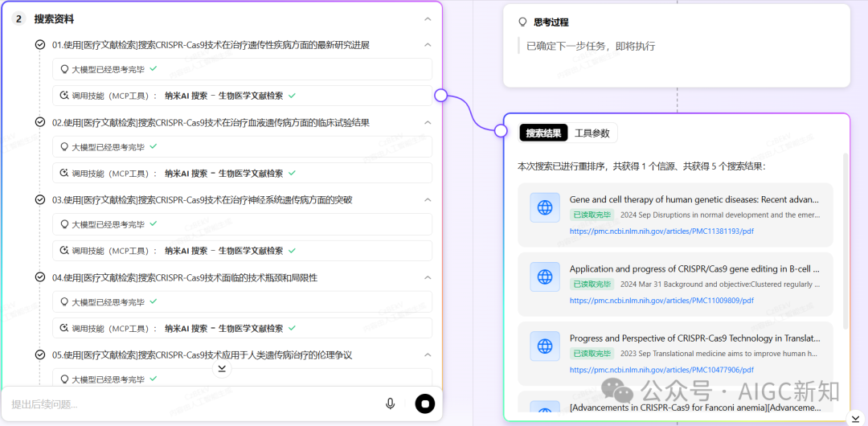Click MCP tool icon under step 04
Screen dimensions: 868x426
[x=63, y=328]
